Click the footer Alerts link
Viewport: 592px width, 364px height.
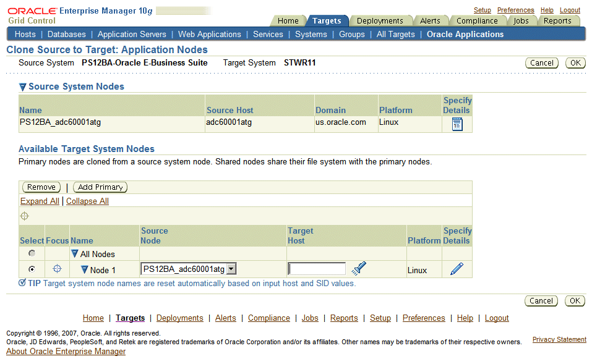tap(226, 318)
